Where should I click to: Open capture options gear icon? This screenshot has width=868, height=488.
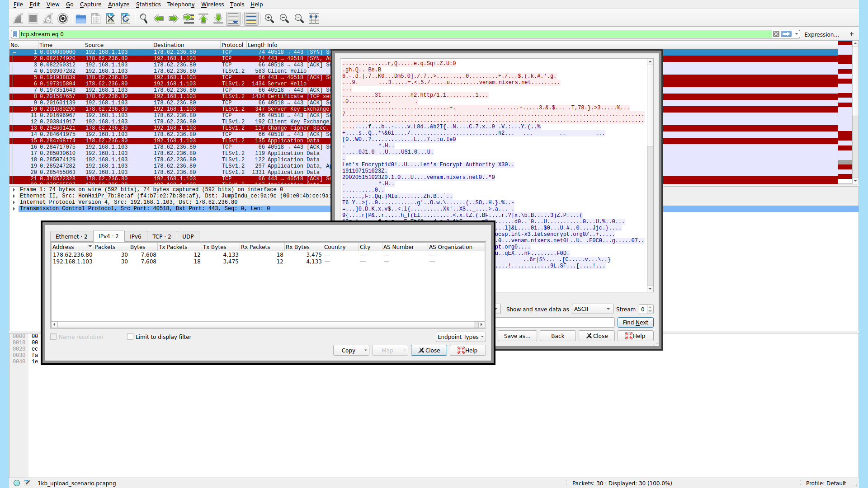point(63,19)
